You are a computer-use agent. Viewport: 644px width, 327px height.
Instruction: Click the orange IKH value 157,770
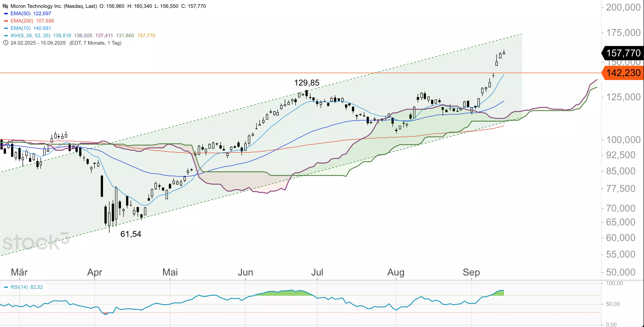click(146, 35)
